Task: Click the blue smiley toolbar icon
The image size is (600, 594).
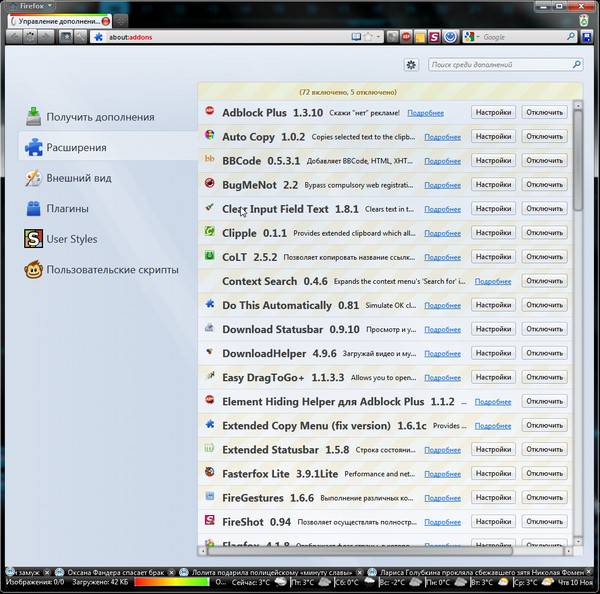Action: tap(450, 37)
